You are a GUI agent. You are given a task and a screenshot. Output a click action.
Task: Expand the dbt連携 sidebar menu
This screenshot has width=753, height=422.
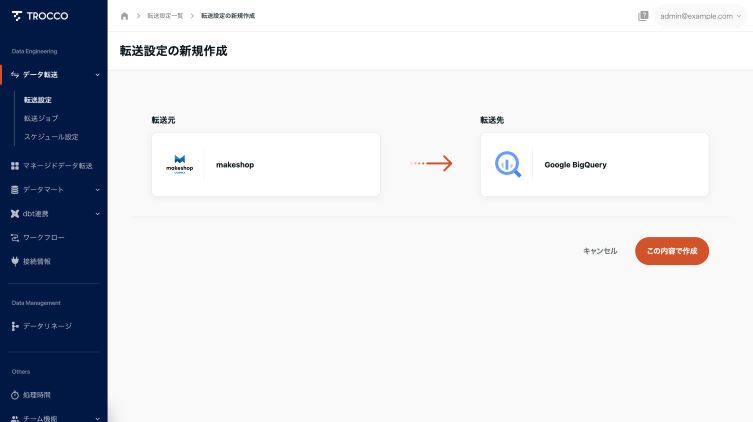click(x=97, y=213)
